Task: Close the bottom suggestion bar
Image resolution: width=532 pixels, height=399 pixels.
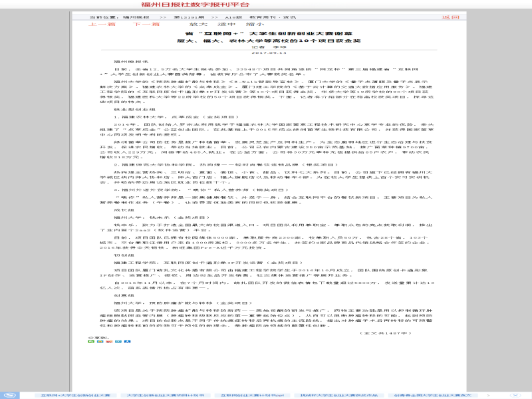Action: 515,395
